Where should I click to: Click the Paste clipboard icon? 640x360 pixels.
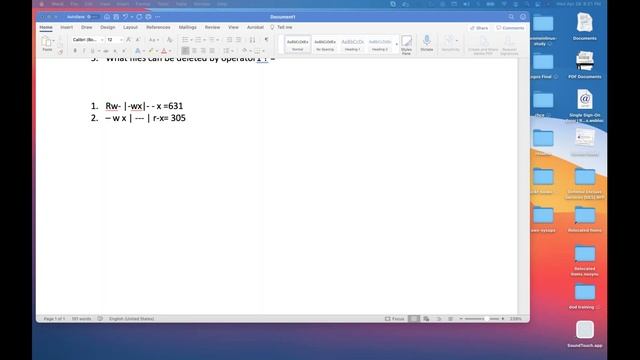[x=47, y=41]
